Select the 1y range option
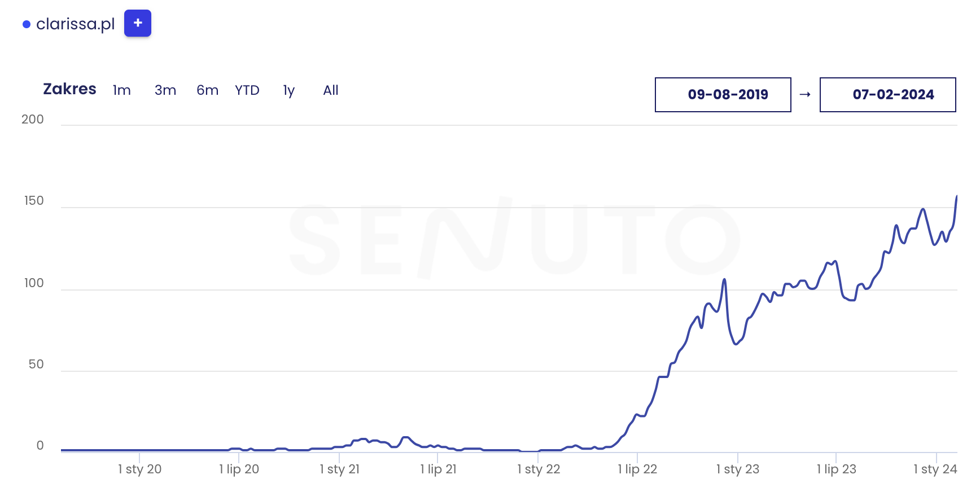 [289, 91]
